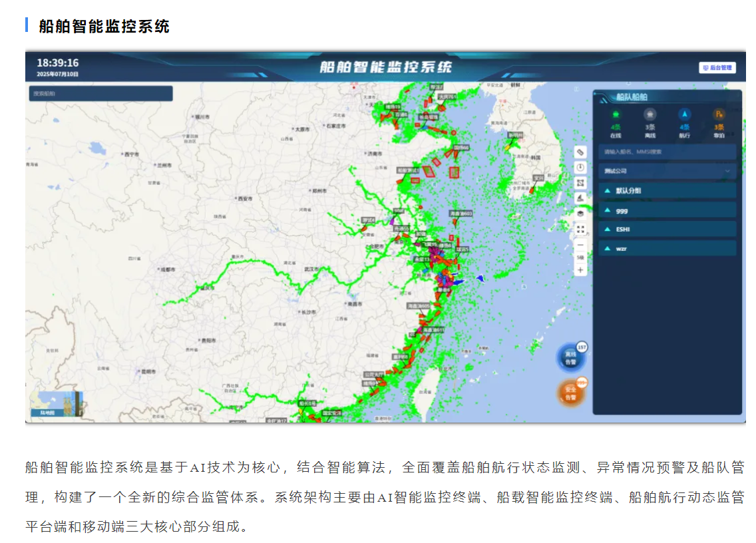Viewport: 756px width, 543px height.
Task: Click the 3条 靠泊 count
Action: tap(719, 131)
